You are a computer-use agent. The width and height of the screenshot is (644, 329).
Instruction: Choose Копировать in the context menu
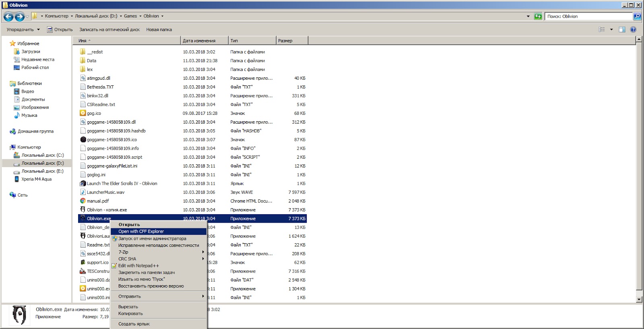tap(158, 314)
